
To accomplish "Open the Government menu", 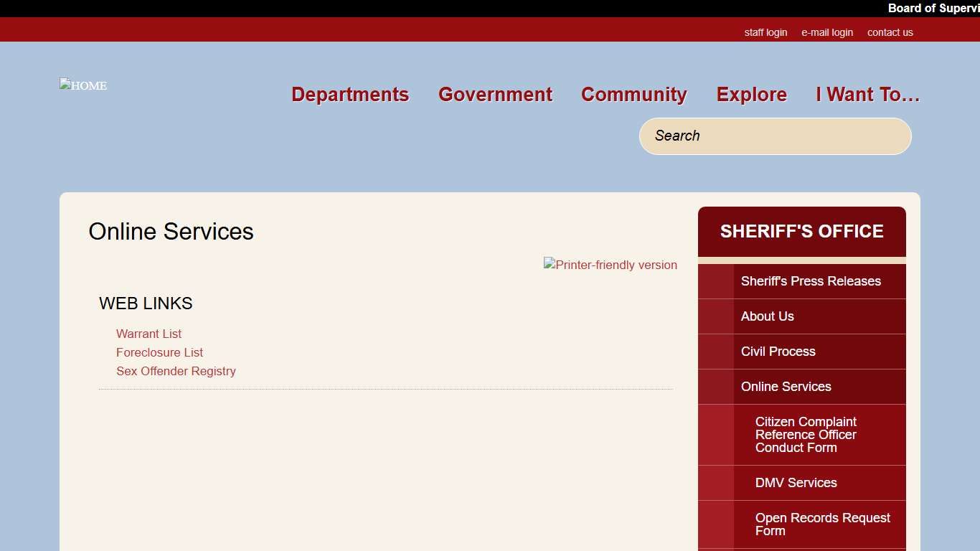I will (x=495, y=94).
